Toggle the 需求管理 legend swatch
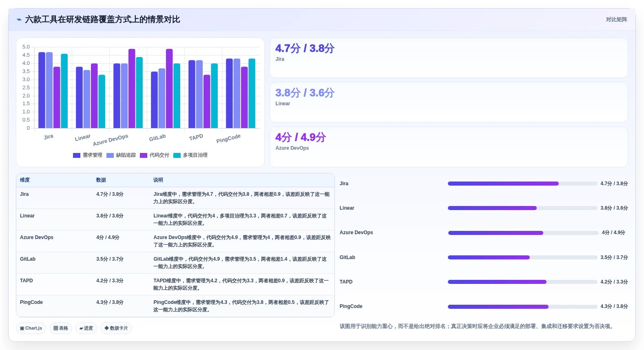 [77, 155]
